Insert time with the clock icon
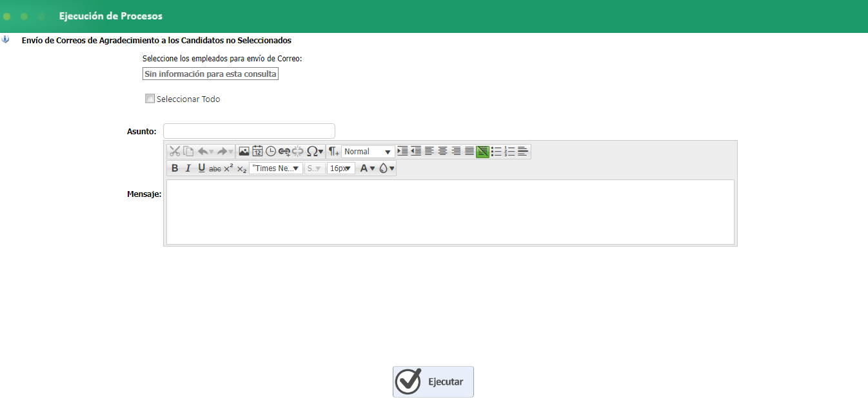Viewport: 868px width, 417px height. pos(271,152)
